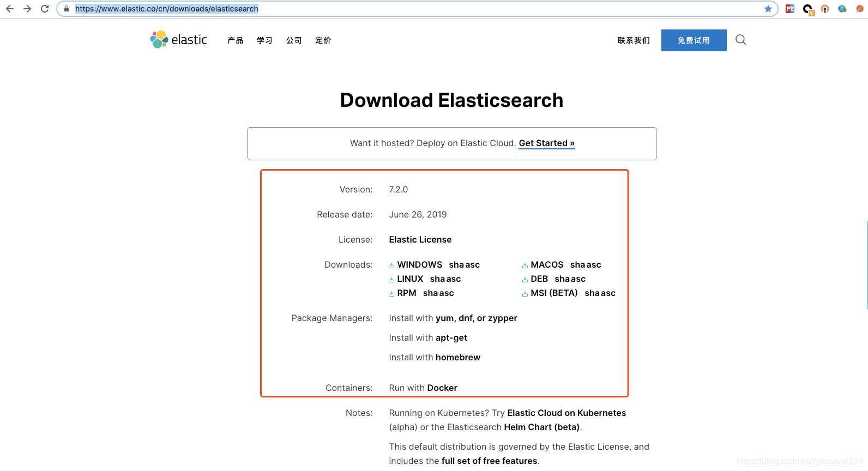The height and width of the screenshot is (471, 868).
Task: Download the MACOS package
Action: 547,264
